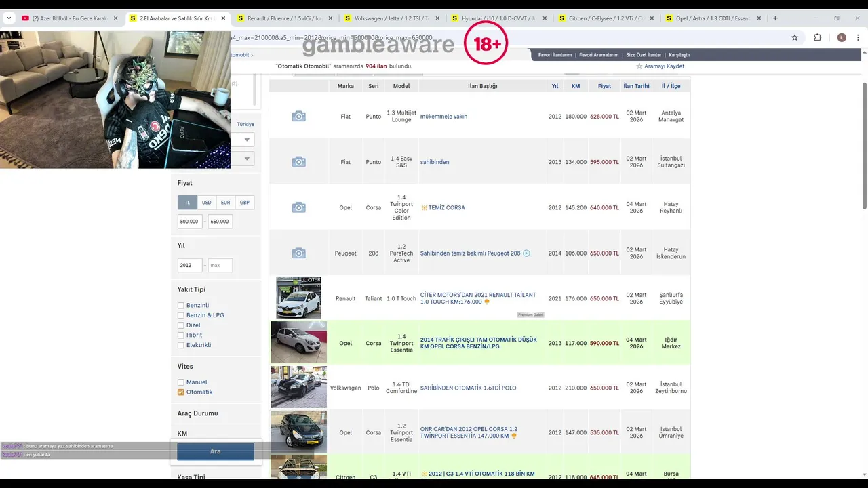Image resolution: width=868 pixels, height=488 pixels.
Task: Sort the listings by the Fiyat column header
Action: [604, 86]
